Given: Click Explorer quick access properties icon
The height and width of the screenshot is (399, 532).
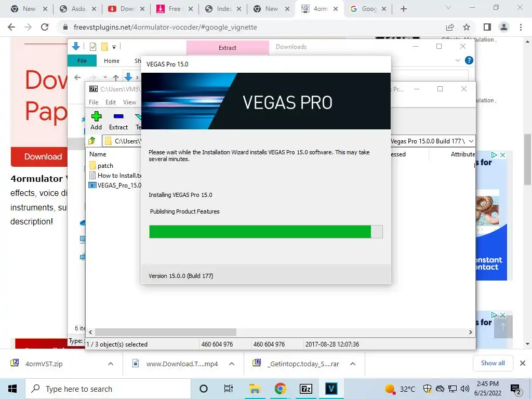Looking at the screenshot, I should point(92,46).
